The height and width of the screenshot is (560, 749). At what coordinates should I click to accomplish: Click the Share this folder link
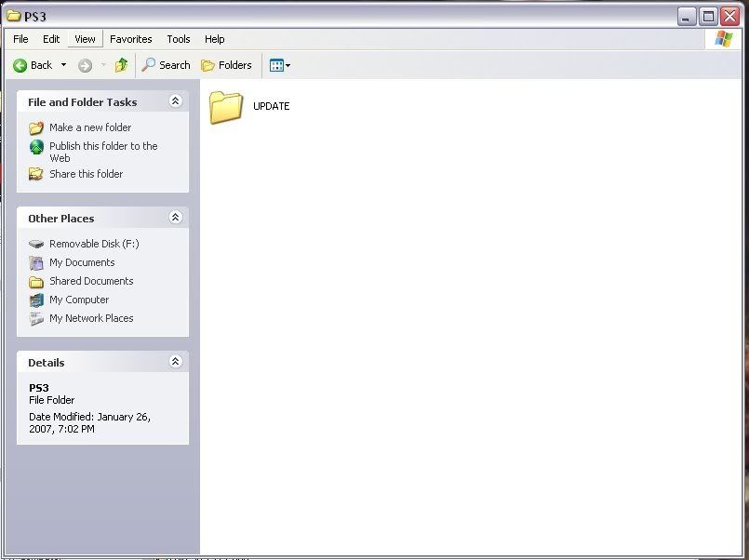coord(86,174)
